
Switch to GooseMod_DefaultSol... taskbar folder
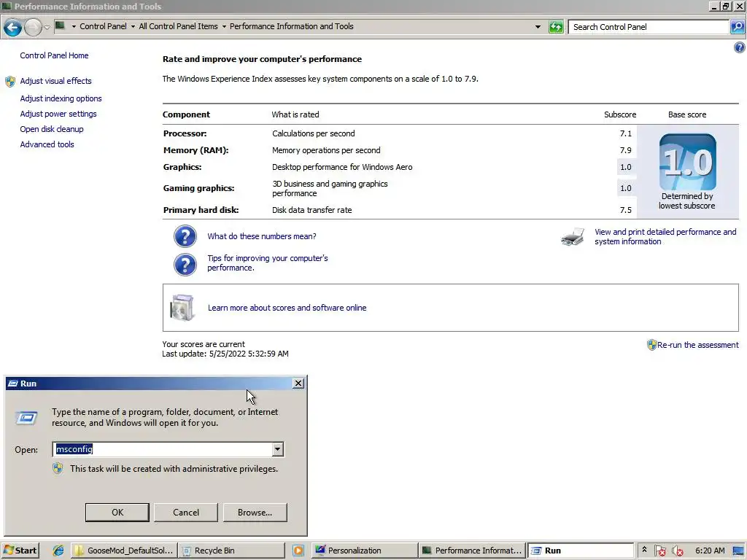124,551
